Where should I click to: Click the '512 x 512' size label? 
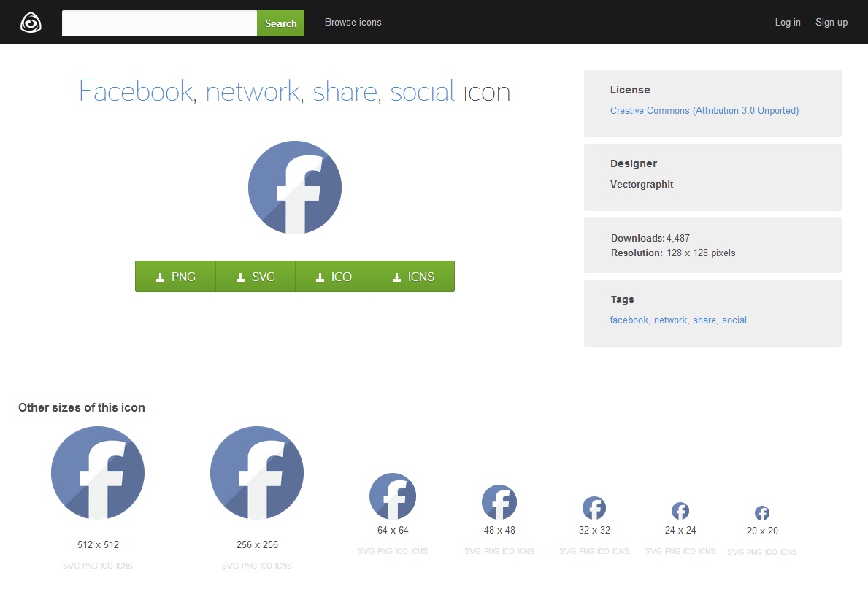[98, 544]
